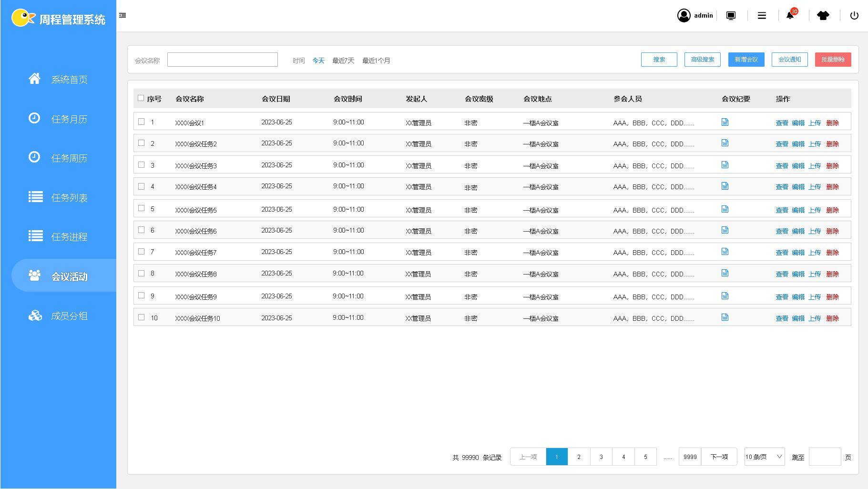868x489 pixels.
Task: Check the checkbox for row 3
Action: pos(141,165)
